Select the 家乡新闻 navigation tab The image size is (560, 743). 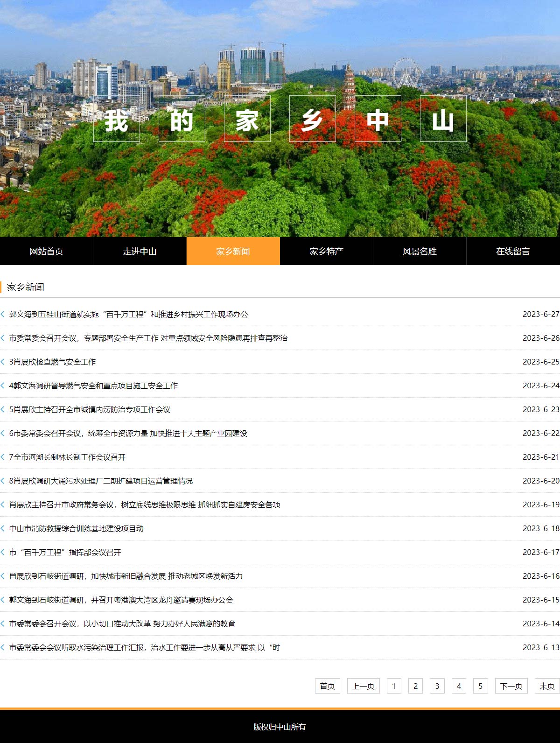[233, 251]
